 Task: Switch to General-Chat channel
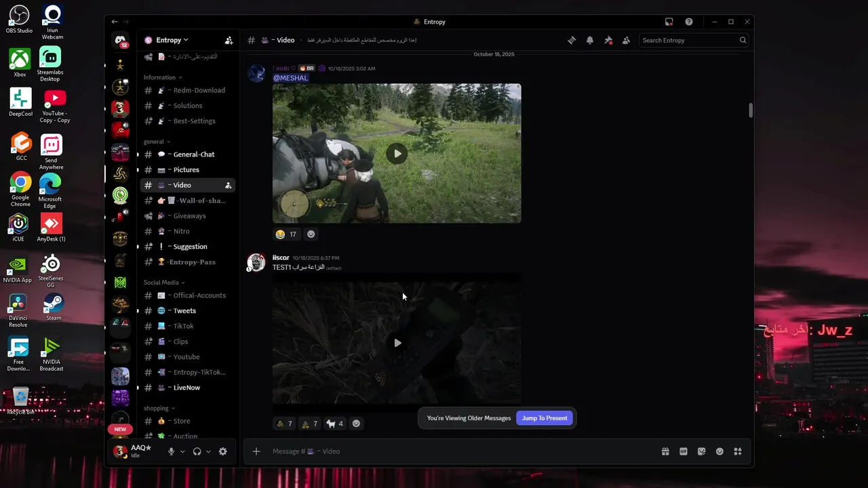pos(188,155)
